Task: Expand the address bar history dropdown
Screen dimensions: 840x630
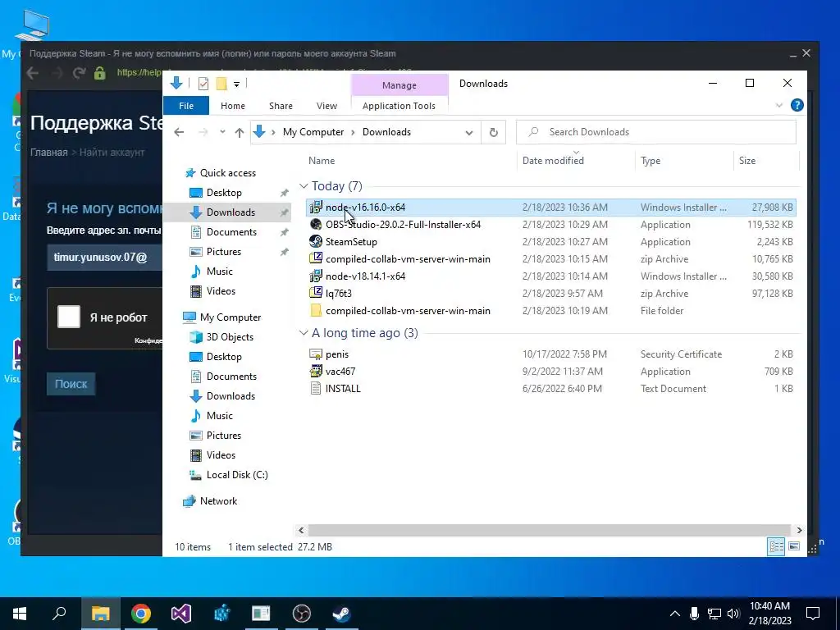Action: (x=468, y=133)
